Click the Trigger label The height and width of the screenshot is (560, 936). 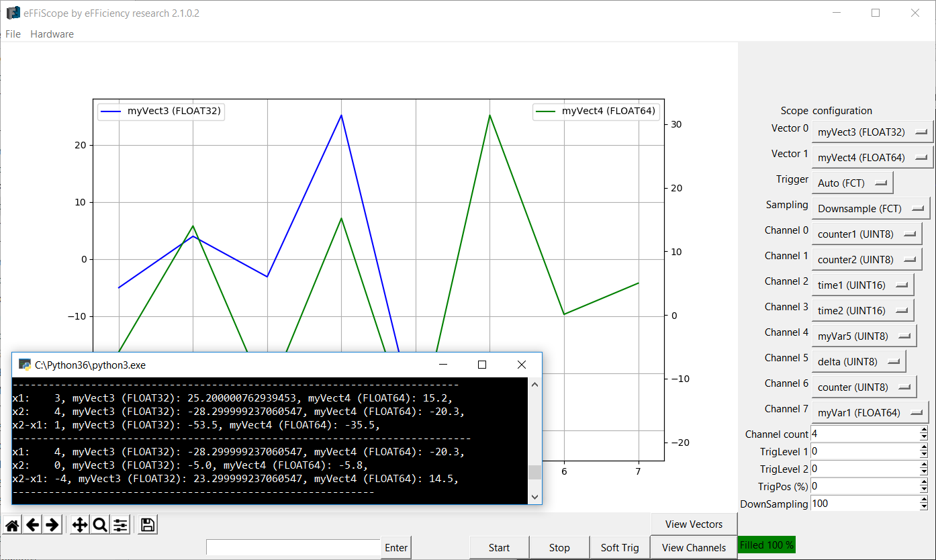(x=792, y=179)
